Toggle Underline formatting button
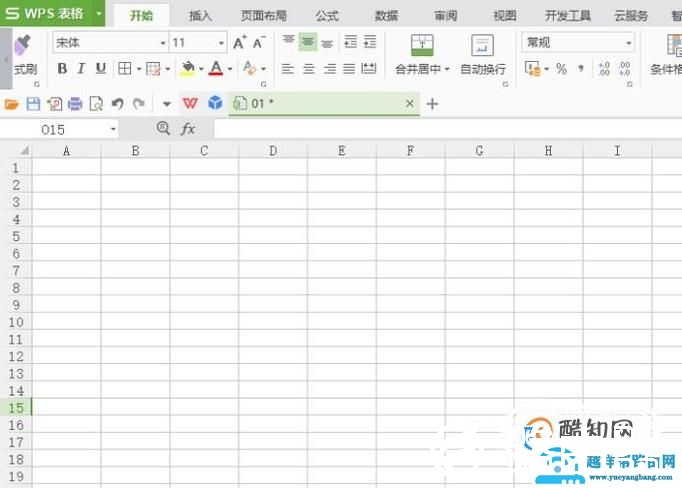The height and width of the screenshot is (488, 682). [100, 68]
